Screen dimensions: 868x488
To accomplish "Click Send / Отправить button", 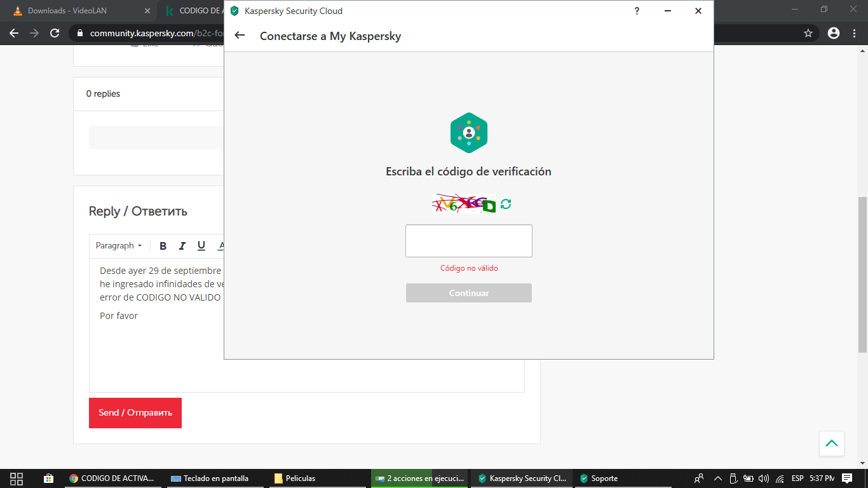I will (x=135, y=413).
